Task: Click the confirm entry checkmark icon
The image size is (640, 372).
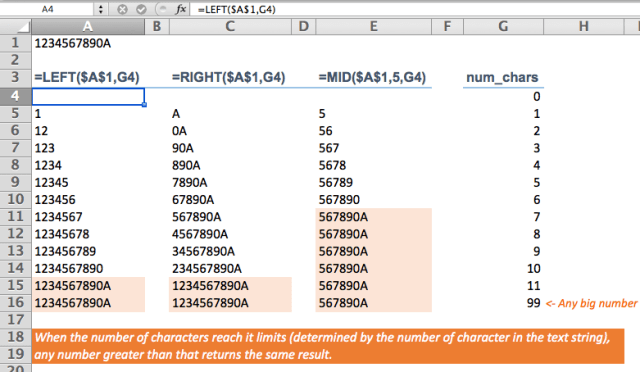Action: (x=141, y=9)
